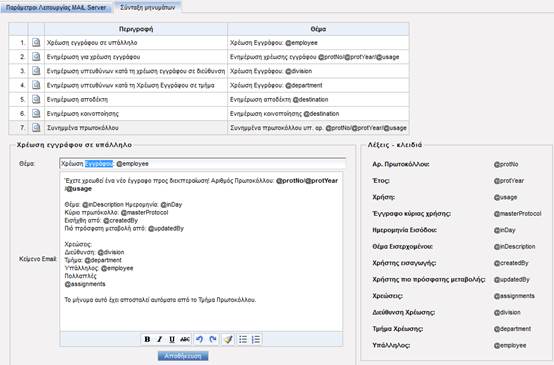Toggle italic formatting in email editor
This screenshot has height=365, width=554.
coord(159,339)
